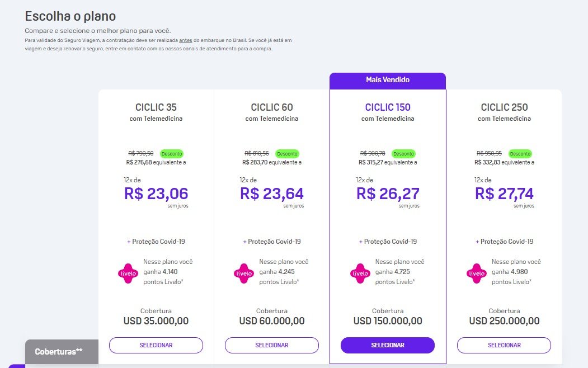Click the CICLIC 250 plan title
Image resolution: width=588 pixels, height=368 pixels.
coord(505,107)
